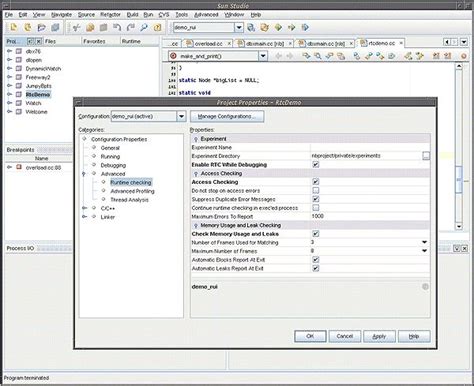The height and width of the screenshot is (386, 474).
Task: Toggle Automatic Blocks Report At Exit checkbox
Action: point(316,260)
